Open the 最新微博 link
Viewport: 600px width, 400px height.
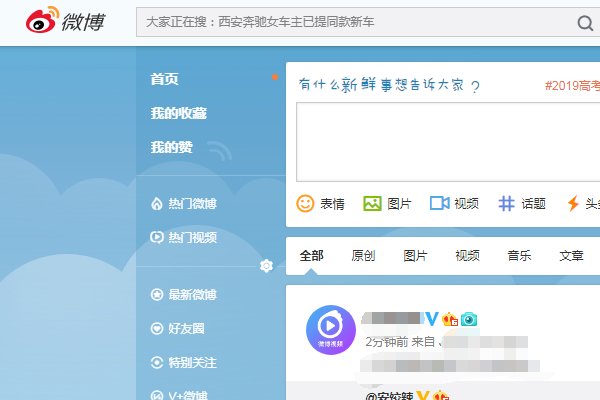click(192, 295)
